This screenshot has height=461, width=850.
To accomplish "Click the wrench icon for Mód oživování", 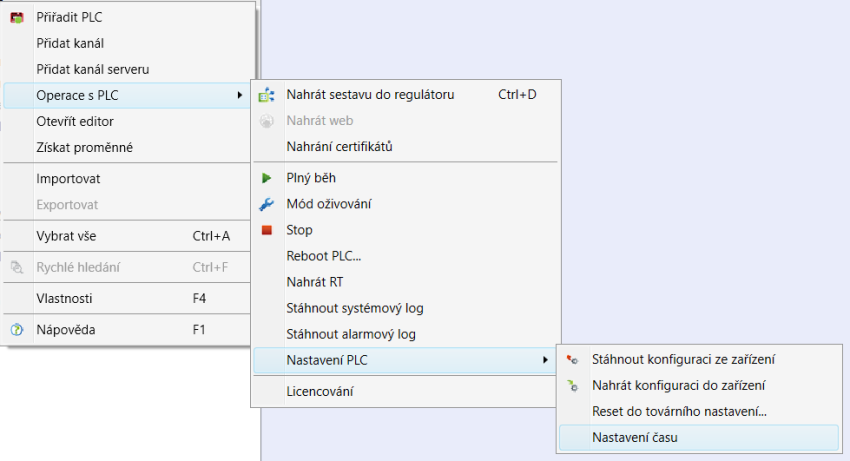I will click(266, 204).
